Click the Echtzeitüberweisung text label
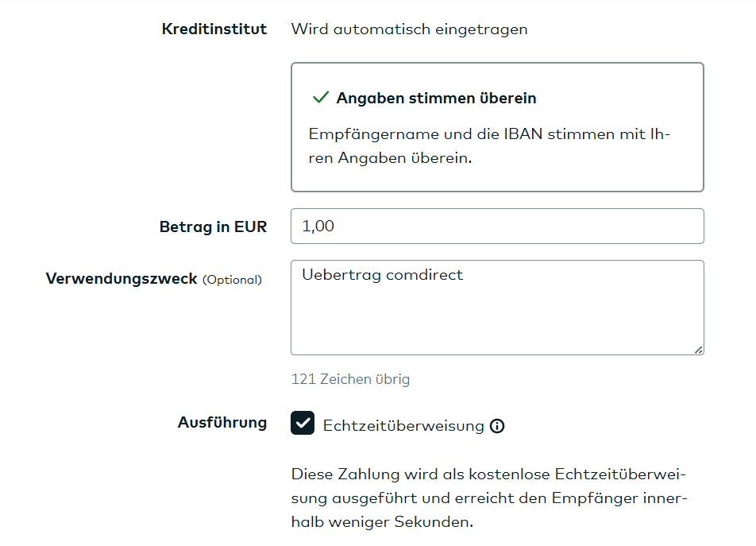This screenshot has width=756, height=546. (402, 425)
